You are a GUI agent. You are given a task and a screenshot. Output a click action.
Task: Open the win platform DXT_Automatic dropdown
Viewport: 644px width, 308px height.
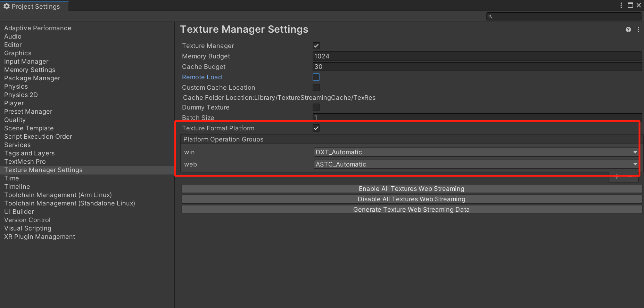click(x=476, y=152)
